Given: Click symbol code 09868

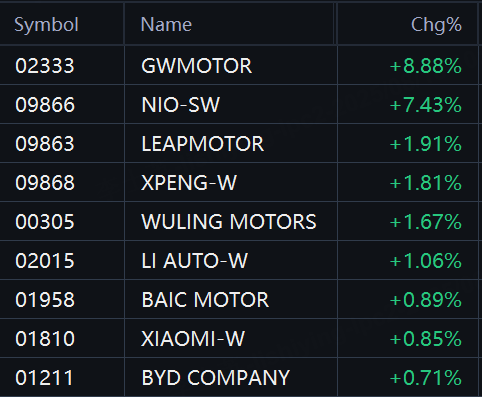Looking at the screenshot, I should 45,183.
